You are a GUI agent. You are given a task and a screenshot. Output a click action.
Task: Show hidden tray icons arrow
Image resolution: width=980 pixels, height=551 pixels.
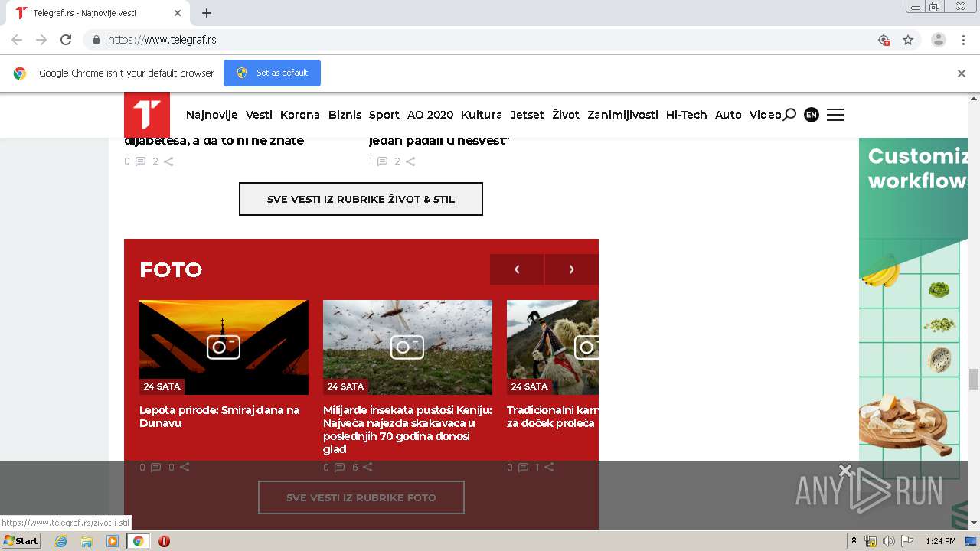[854, 541]
